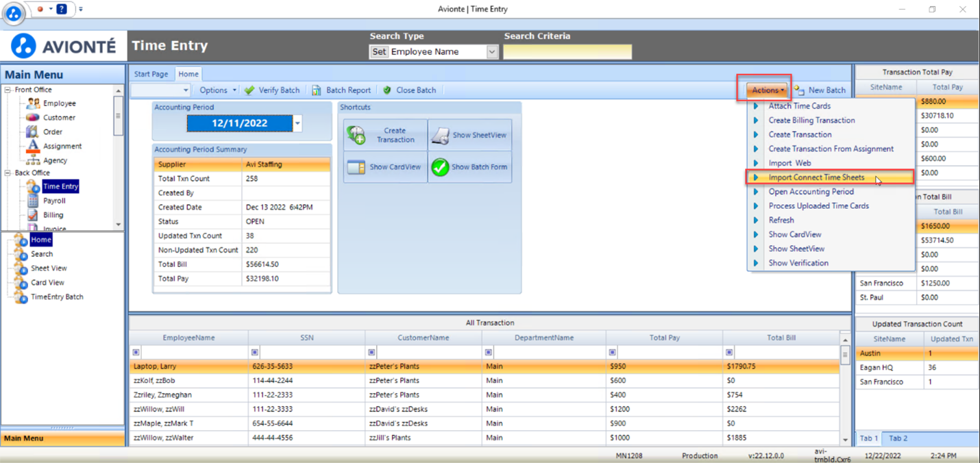Open the quick access toolbar customize arrow

pyautogui.click(x=81, y=10)
